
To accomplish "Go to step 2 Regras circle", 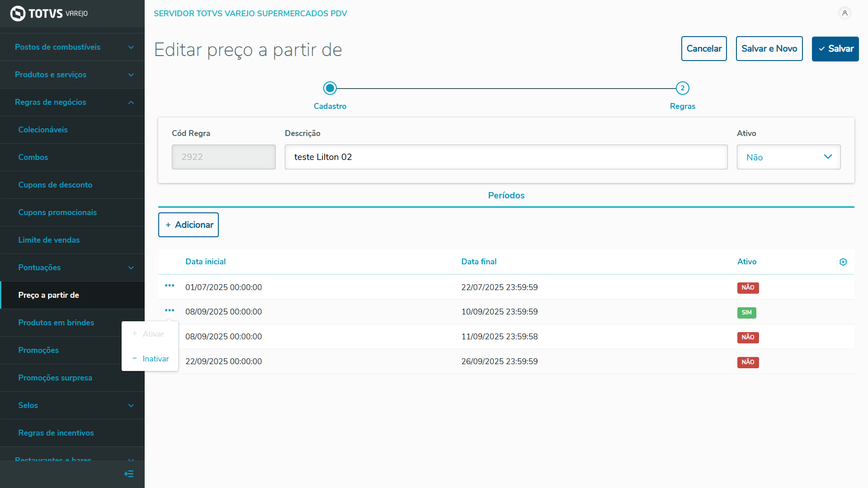I will tap(682, 88).
